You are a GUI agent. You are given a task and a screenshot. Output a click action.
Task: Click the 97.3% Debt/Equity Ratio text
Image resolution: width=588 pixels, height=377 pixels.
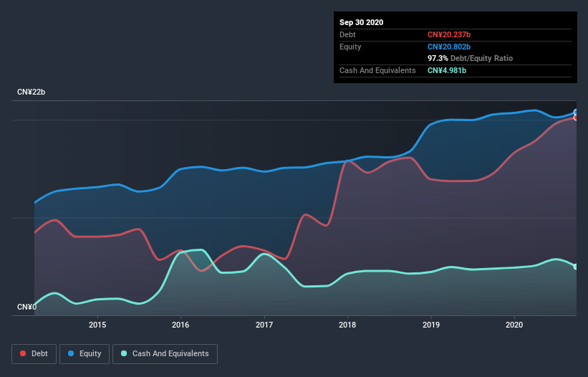pos(471,58)
